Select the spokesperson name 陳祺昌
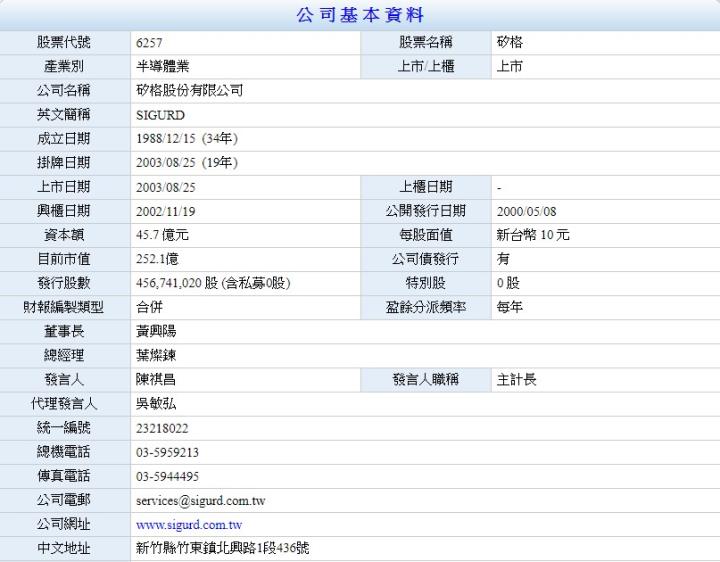 click(x=156, y=380)
